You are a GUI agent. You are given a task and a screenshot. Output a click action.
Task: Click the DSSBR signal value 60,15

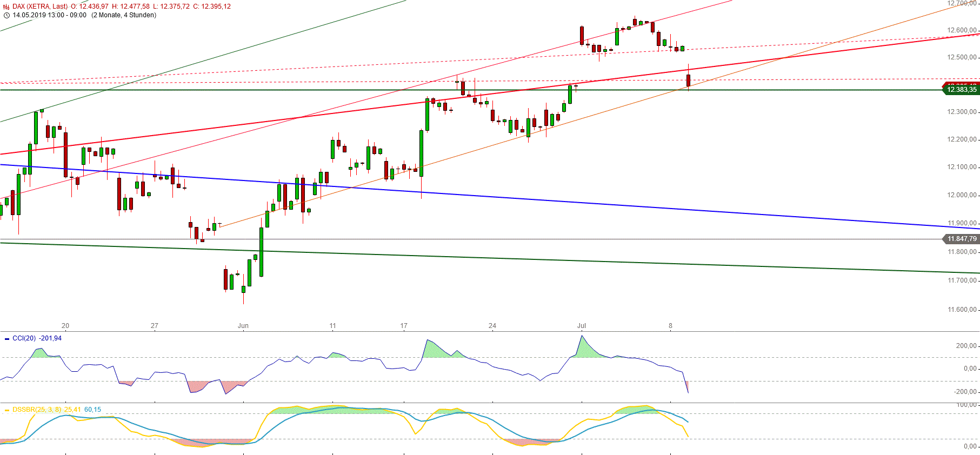[92, 410]
